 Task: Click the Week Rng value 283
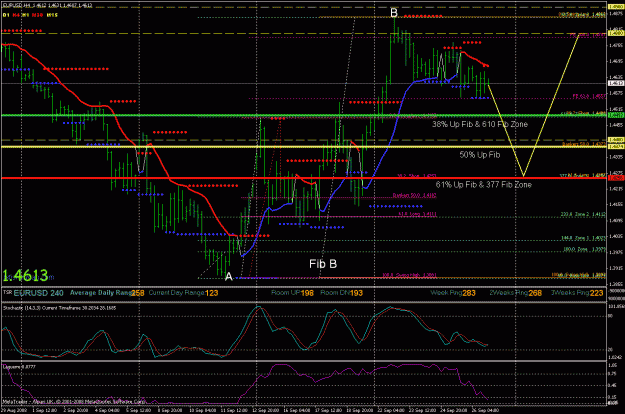click(x=469, y=293)
